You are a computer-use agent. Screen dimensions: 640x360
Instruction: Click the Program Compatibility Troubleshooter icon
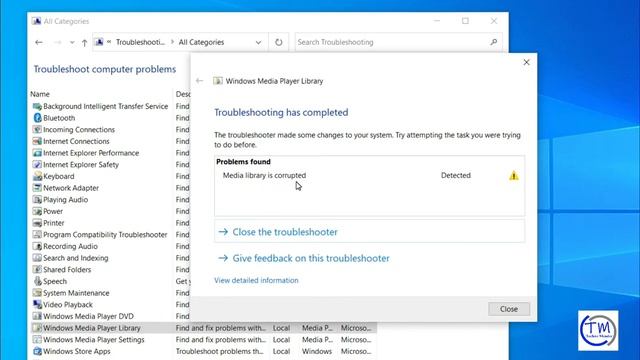[37, 235]
